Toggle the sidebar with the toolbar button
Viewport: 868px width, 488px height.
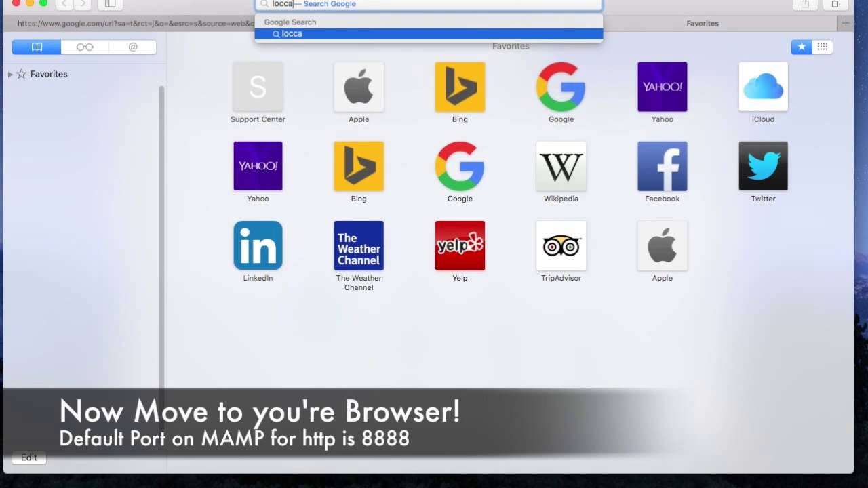110,4
